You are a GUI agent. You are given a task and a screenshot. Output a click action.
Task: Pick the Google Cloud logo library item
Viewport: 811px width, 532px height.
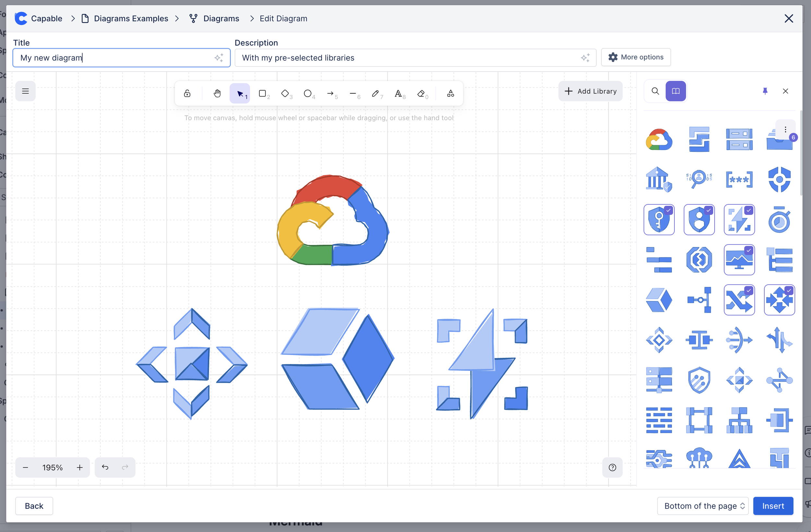pyautogui.click(x=659, y=139)
